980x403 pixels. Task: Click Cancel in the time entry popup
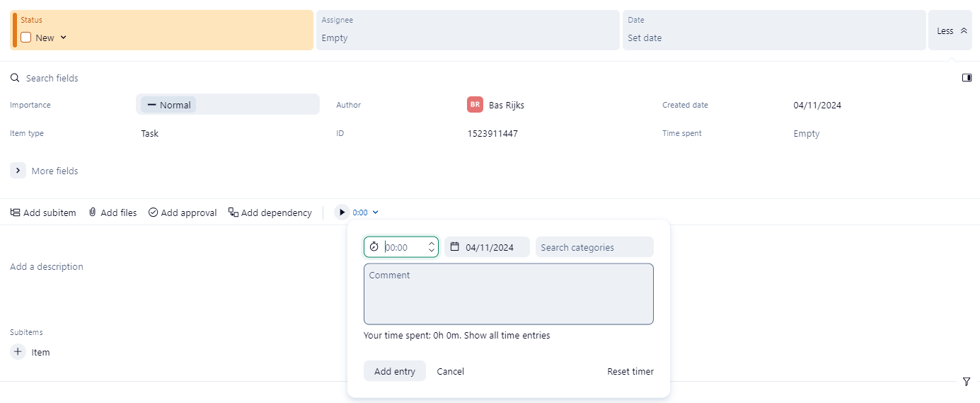pos(451,371)
